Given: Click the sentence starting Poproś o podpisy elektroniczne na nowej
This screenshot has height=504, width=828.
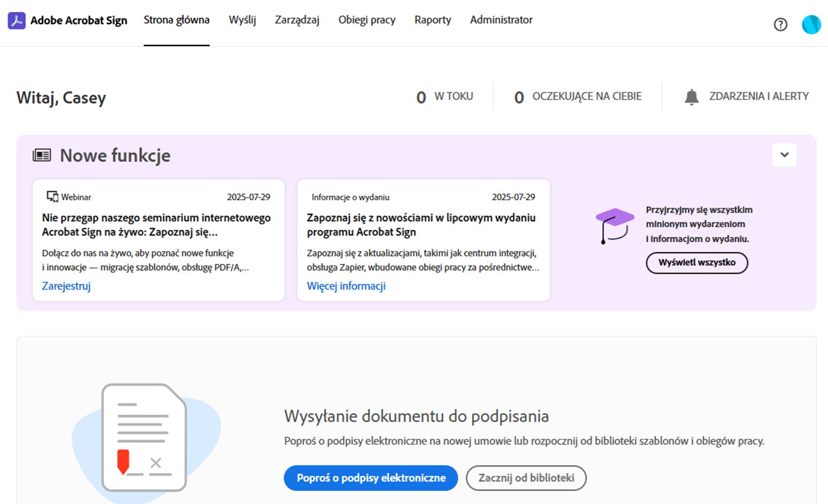Looking at the screenshot, I should (524, 441).
